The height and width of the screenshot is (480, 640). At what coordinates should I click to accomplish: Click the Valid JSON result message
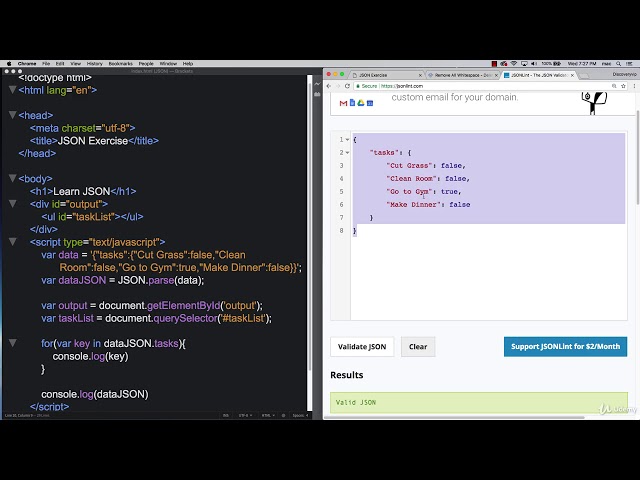[x=479, y=402]
